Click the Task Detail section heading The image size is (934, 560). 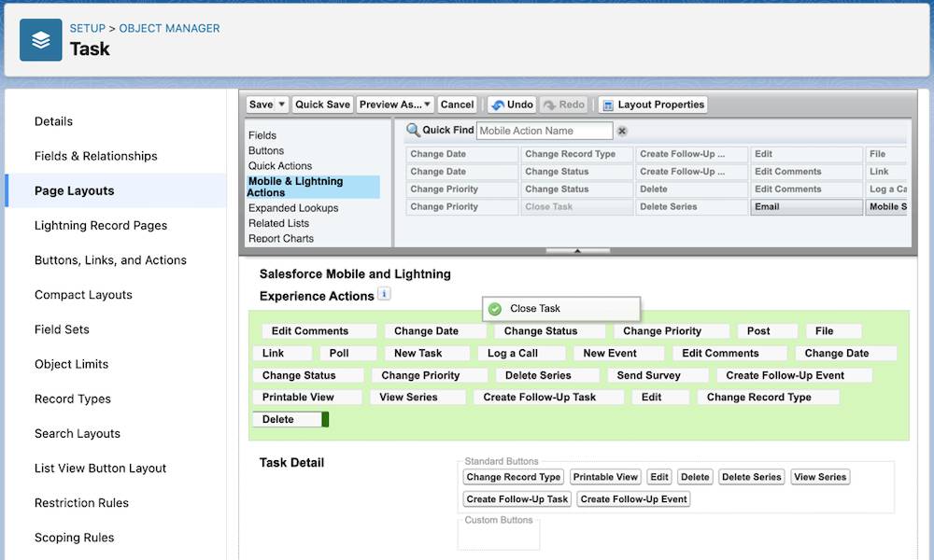pyautogui.click(x=291, y=462)
